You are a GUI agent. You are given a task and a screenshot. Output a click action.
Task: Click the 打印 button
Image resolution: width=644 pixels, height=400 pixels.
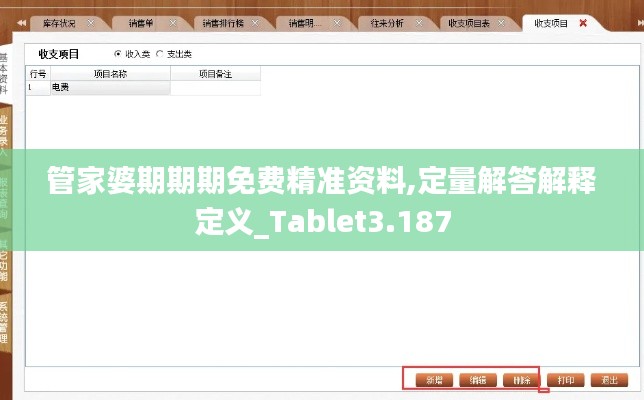566,380
